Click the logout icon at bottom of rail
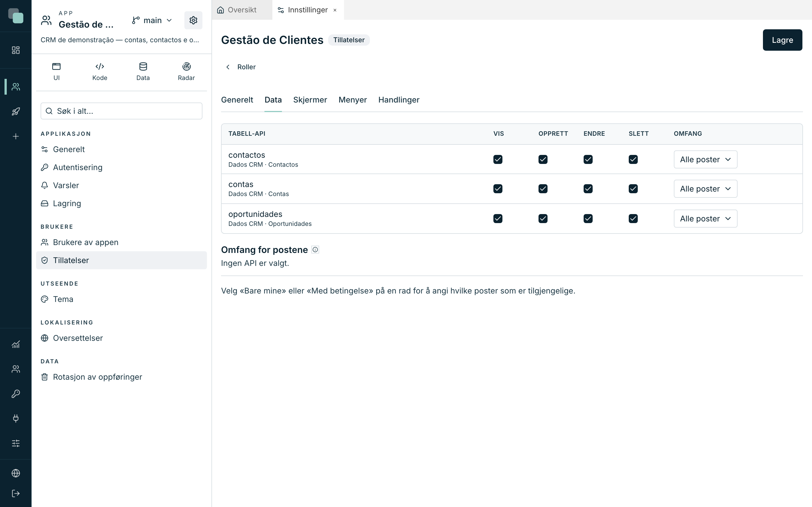This screenshot has height=507, width=812. [x=16, y=493]
